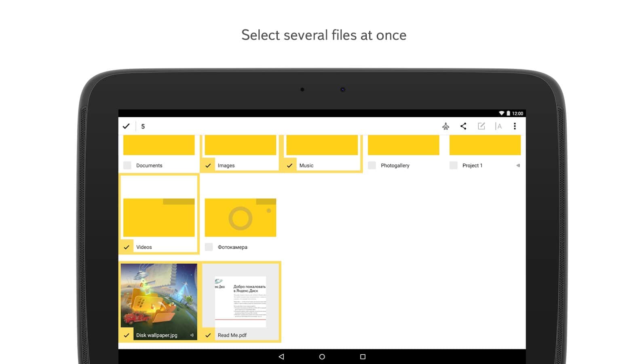This screenshot has height=364, width=644.
Task: Tap the rename text cursor icon
Action: pyautogui.click(x=498, y=126)
